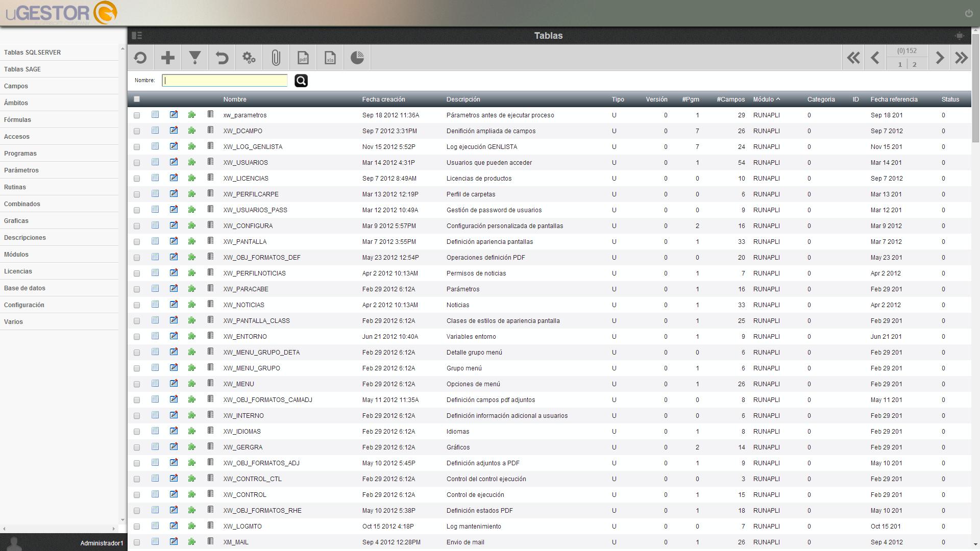Image resolution: width=980 pixels, height=551 pixels.
Task: Click the refresh icon in toolbar
Action: [140, 58]
